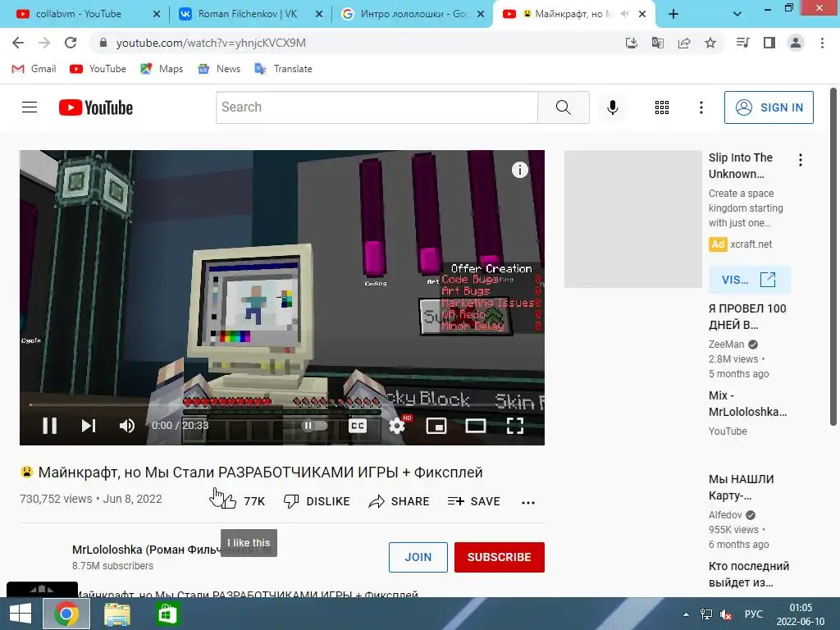
Task: Open Microsoft Store from taskbar
Action: [x=167, y=614]
